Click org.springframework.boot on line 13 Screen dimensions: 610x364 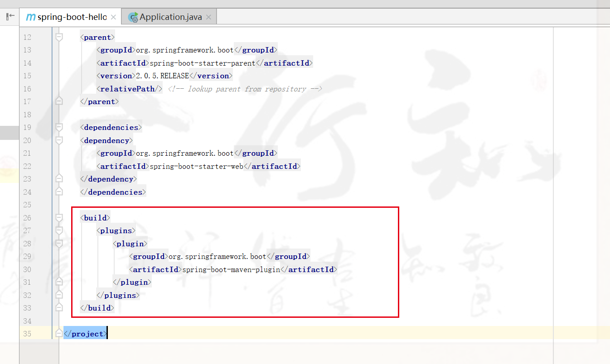[185, 50]
